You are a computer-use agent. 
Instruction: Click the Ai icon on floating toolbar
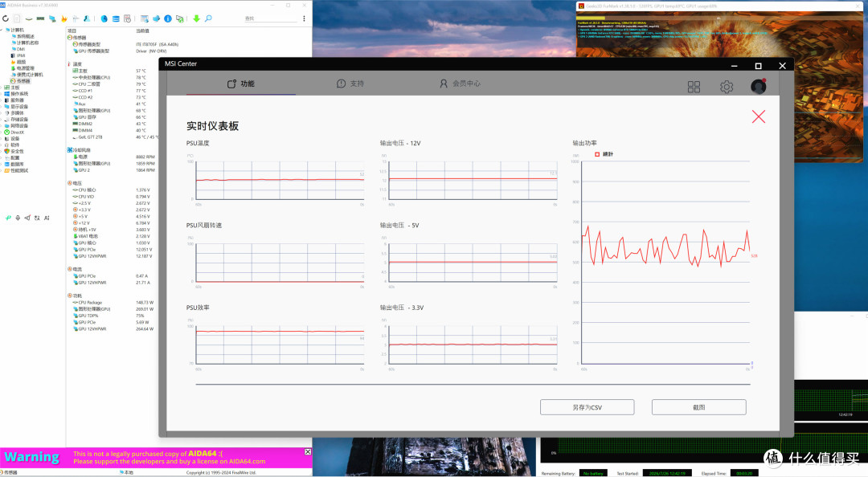pos(47,218)
